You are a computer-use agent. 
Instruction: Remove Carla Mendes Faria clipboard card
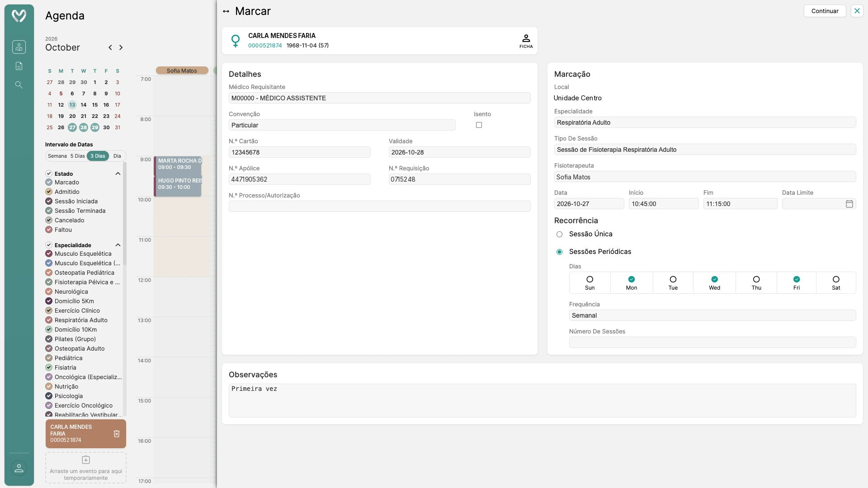[117, 434]
